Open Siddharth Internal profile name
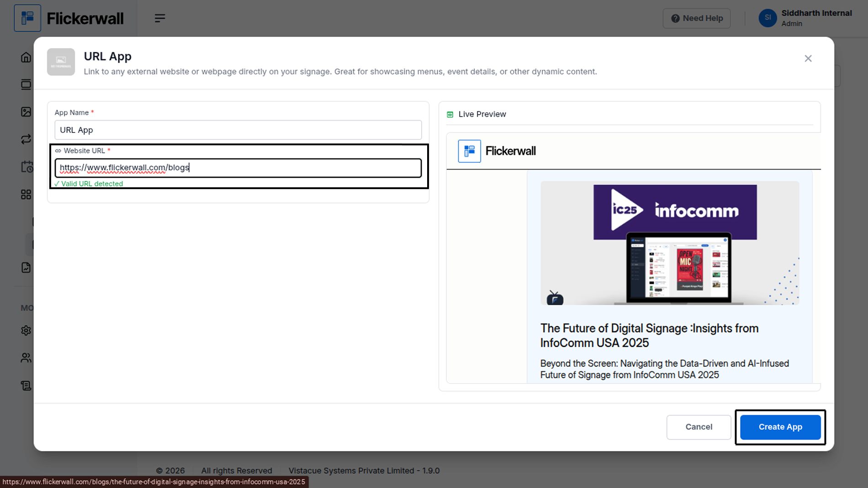This screenshot has width=868, height=488. (816, 13)
